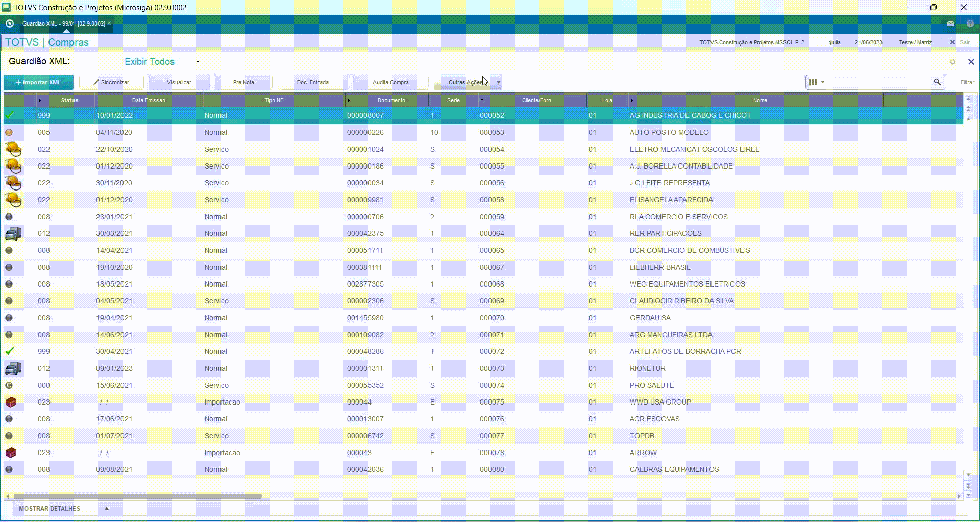Click the green check status icon for ARTEFATOS DE BORRACHA PCR
980x522 pixels.
pyautogui.click(x=10, y=351)
